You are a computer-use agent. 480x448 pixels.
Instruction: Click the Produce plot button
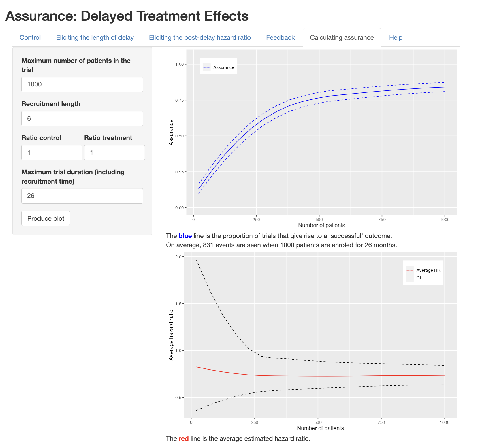click(x=46, y=218)
